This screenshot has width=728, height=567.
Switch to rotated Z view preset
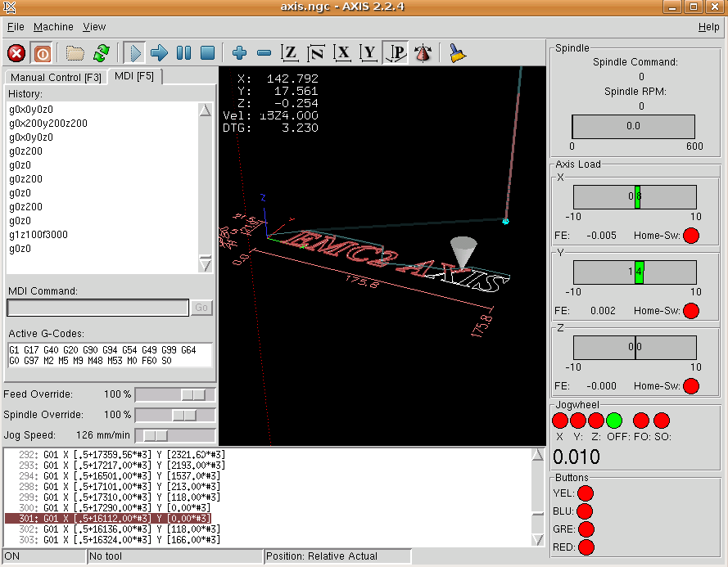point(316,53)
